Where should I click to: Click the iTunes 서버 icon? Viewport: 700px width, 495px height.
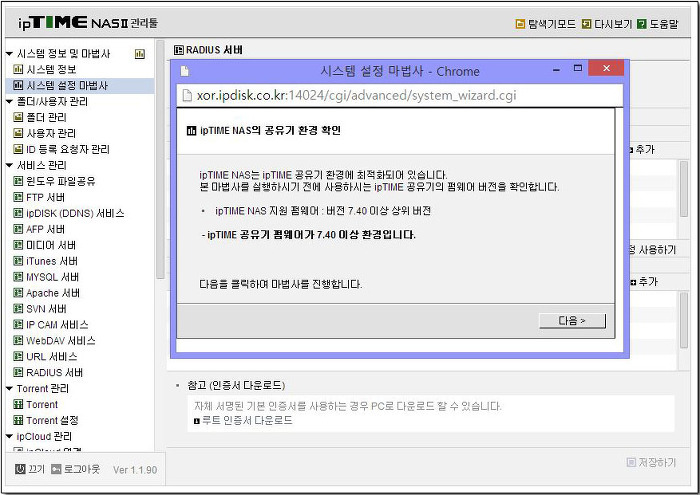coord(18,261)
